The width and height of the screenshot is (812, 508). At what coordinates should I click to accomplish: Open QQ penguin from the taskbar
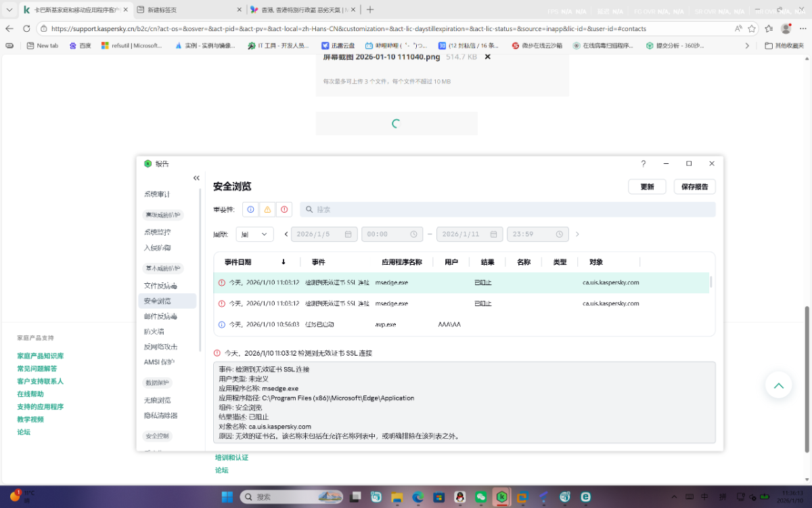tap(460, 496)
